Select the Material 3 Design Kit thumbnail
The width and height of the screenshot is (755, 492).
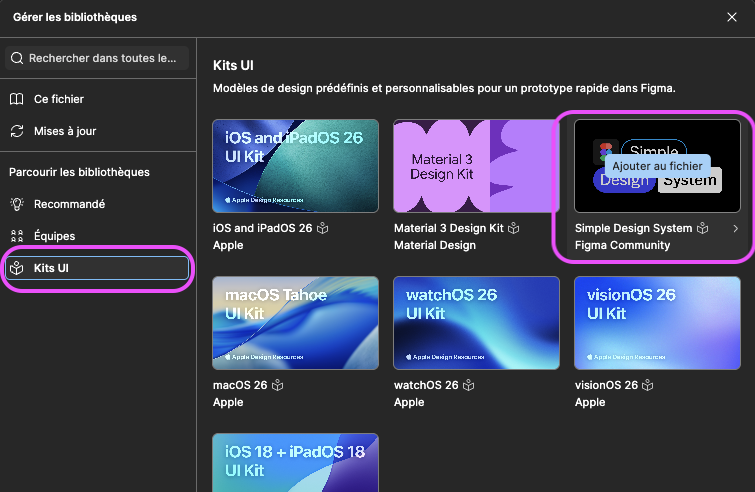point(476,166)
